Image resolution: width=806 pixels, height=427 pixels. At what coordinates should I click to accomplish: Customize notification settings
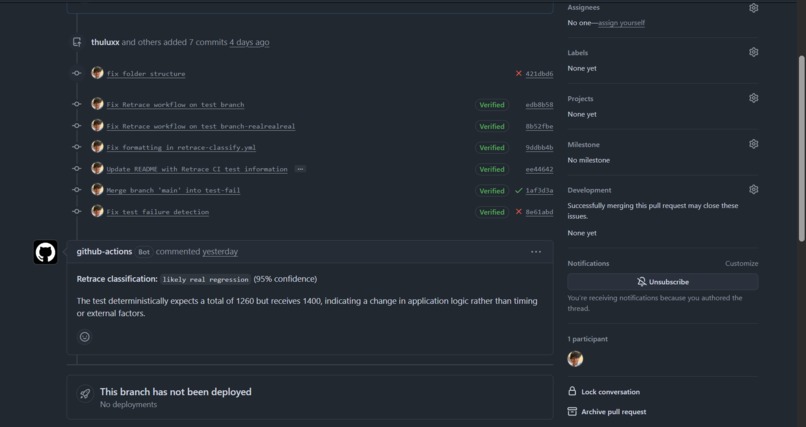tap(741, 263)
